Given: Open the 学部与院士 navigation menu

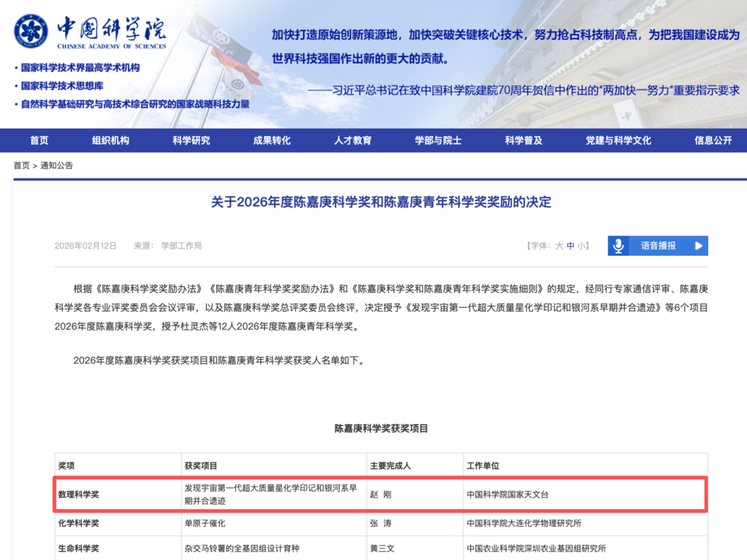Looking at the screenshot, I should 438,140.
